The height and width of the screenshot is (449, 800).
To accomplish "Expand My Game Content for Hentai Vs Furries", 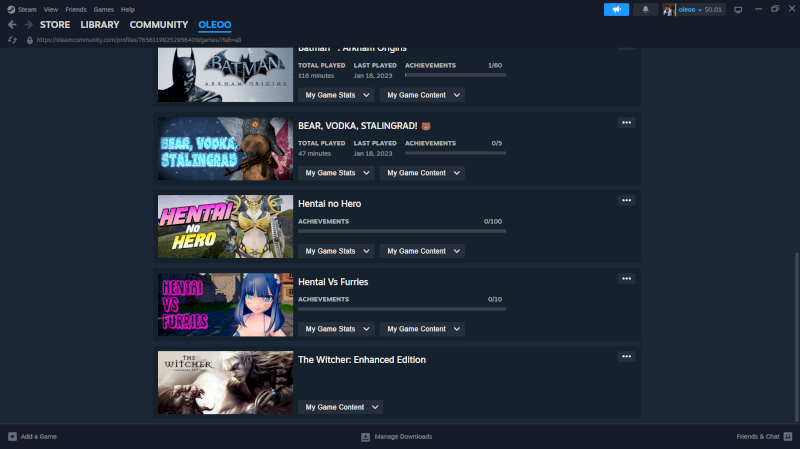I will tap(422, 329).
